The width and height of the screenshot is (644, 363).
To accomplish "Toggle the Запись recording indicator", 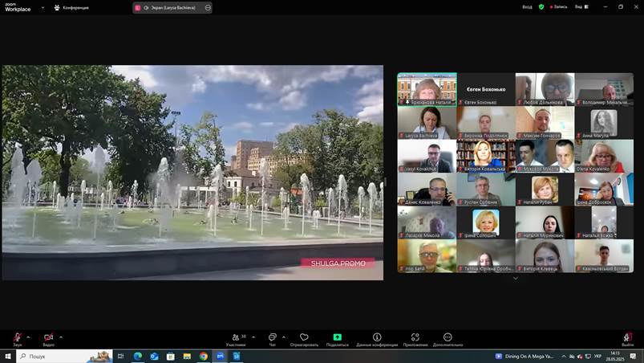I will point(557,6).
